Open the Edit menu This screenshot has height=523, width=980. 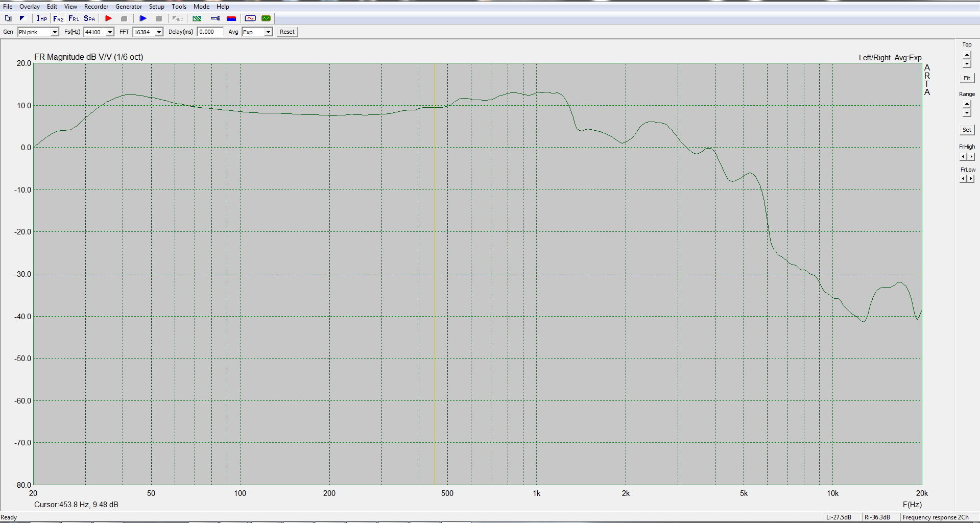point(52,7)
